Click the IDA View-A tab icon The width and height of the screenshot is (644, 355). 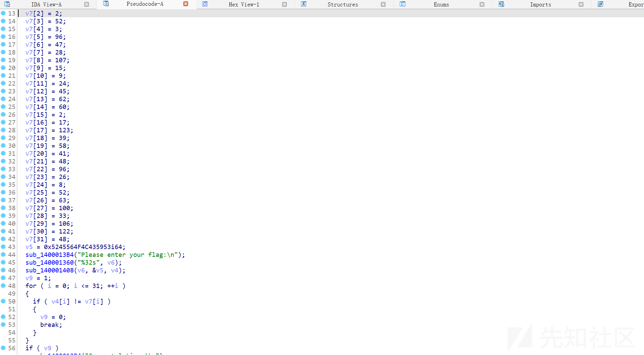coord(7,4)
